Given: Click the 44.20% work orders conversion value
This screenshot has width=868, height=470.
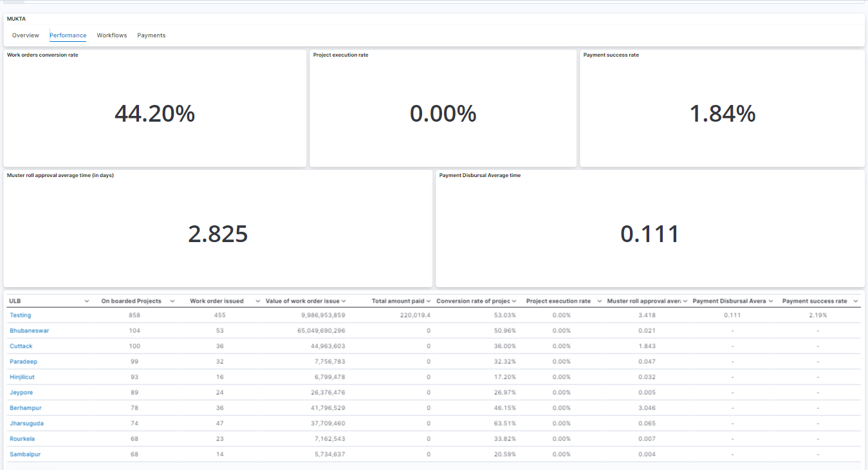Looking at the screenshot, I should coord(154,114).
